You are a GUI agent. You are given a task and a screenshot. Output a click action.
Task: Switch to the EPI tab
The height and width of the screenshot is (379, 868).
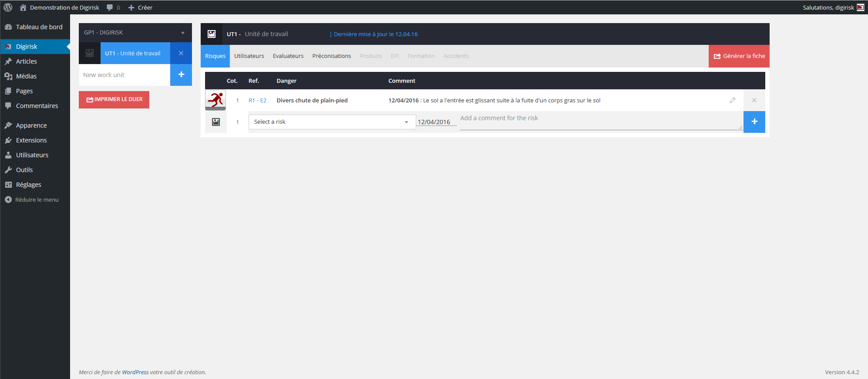[x=395, y=56]
